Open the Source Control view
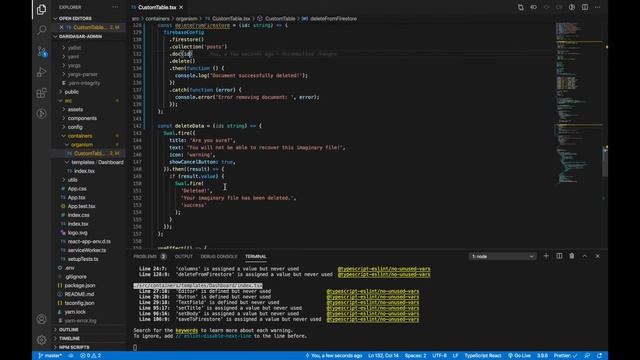The width and height of the screenshot is (640, 360). tap(41, 51)
